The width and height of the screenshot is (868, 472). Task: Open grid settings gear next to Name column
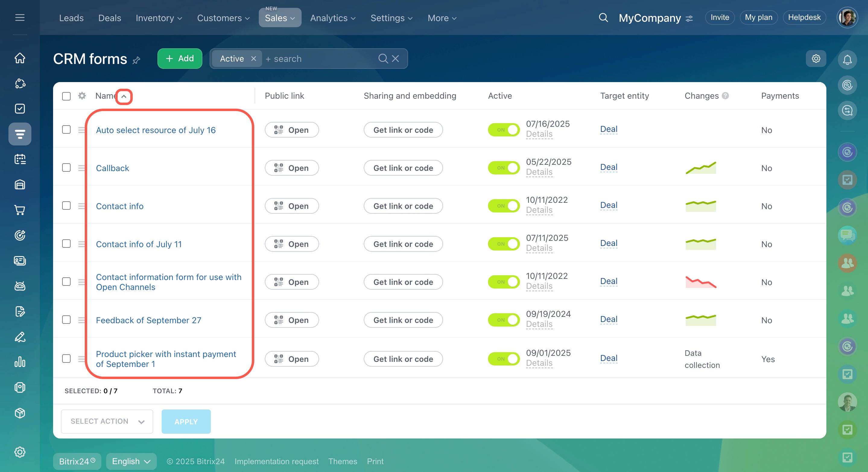82,96
